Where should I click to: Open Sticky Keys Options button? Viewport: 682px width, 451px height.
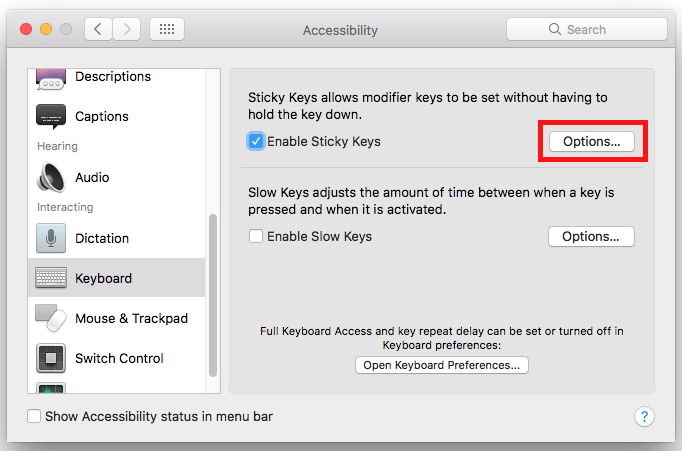[592, 142]
